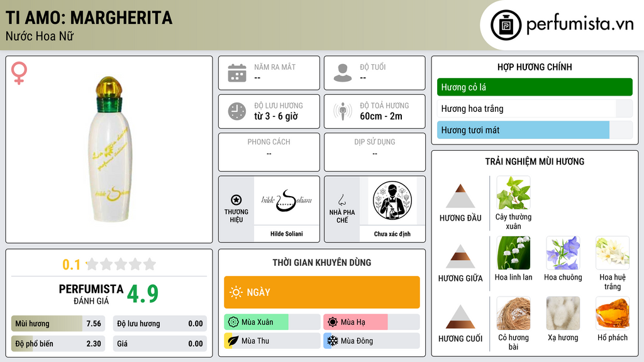644x362 pixels.
Task: Click the Dịp sử dụng occasion box
Action: tap(375, 152)
